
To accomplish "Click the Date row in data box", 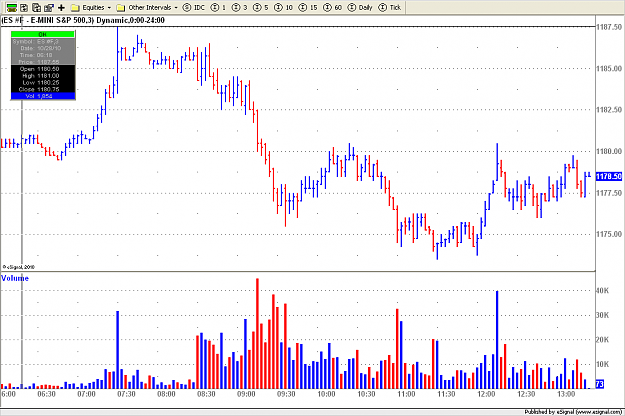I will coord(43,48).
